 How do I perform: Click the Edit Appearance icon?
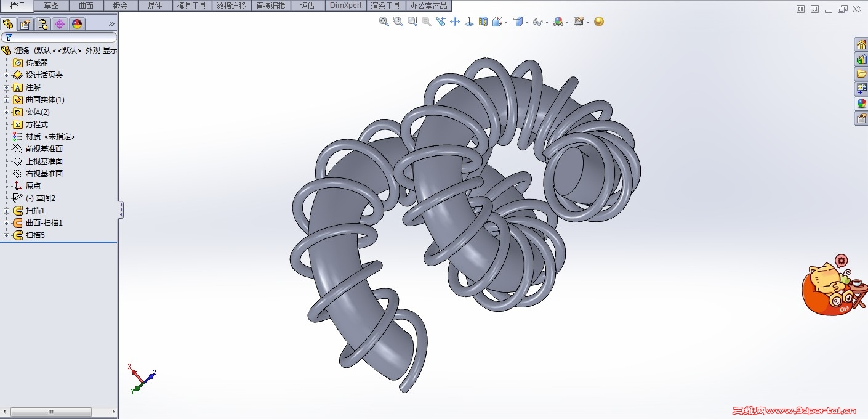pos(558,22)
